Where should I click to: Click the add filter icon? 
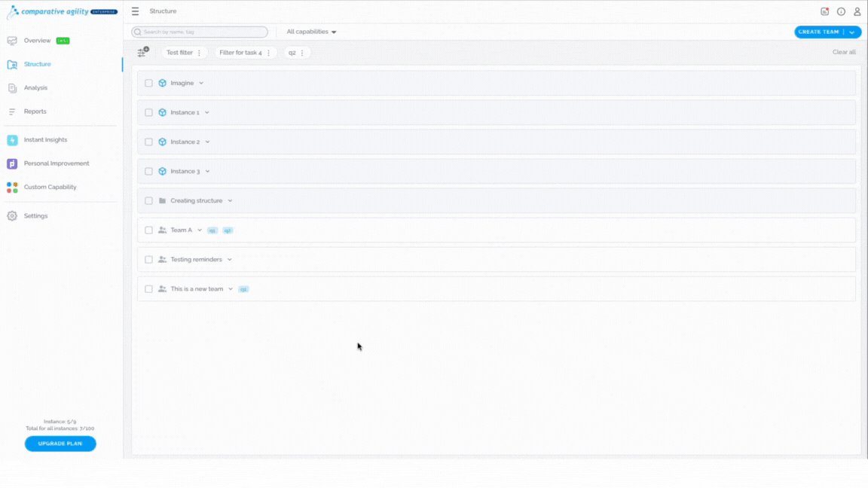point(143,52)
